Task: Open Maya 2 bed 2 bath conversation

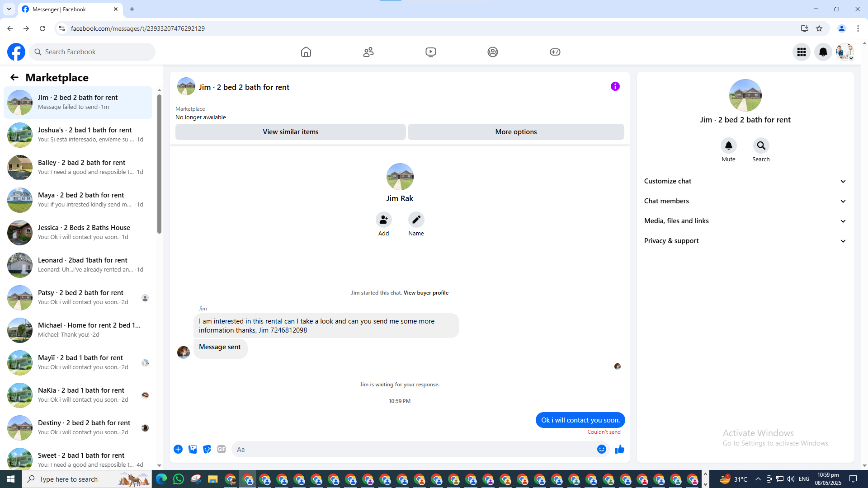Action: coord(78,200)
